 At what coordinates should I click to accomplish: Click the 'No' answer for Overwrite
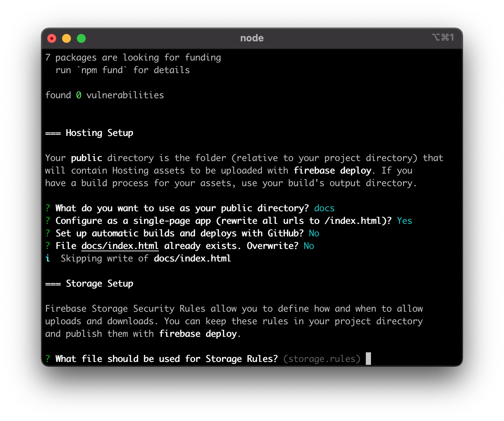tap(309, 246)
